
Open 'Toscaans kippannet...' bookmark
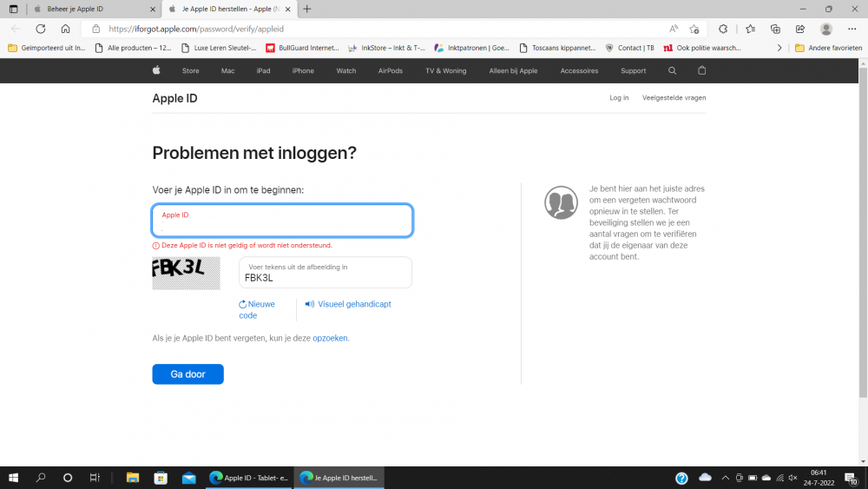tap(557, 48)
